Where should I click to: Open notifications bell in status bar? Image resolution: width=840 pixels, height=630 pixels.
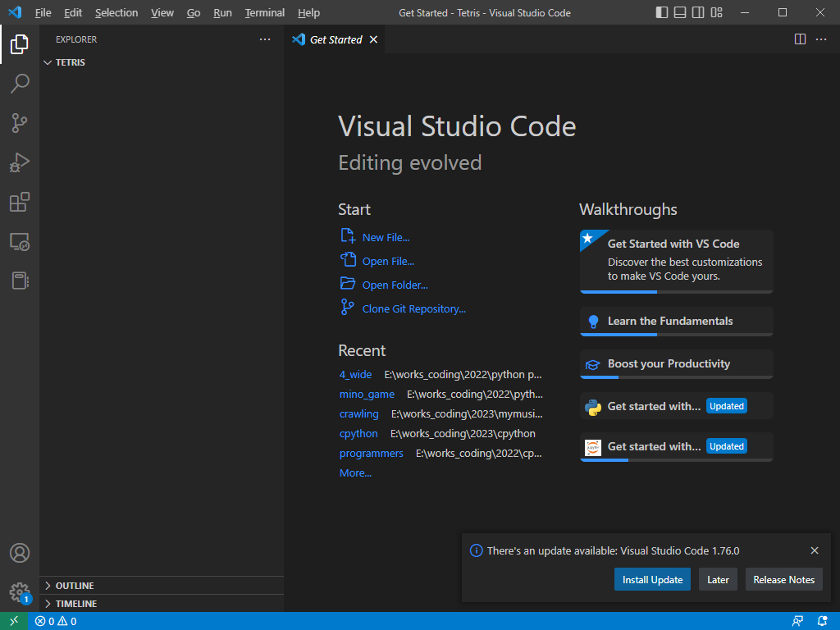[822, 622]
